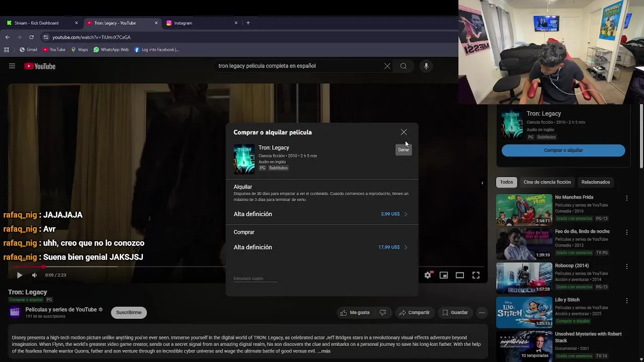Open Lilo y Stitch thumbnail
Screen dimensions: 644x362
pyautogui.click(x=524, y=312)
